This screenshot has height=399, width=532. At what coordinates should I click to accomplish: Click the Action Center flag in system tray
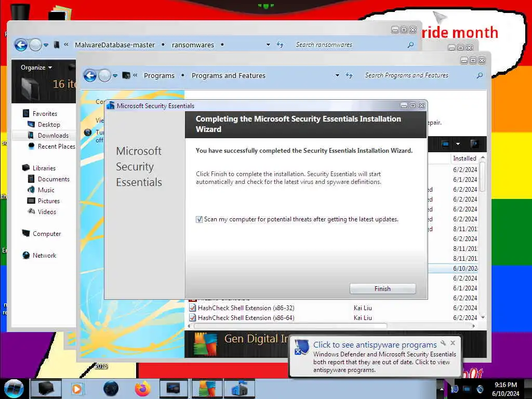(x=455, y=389)
